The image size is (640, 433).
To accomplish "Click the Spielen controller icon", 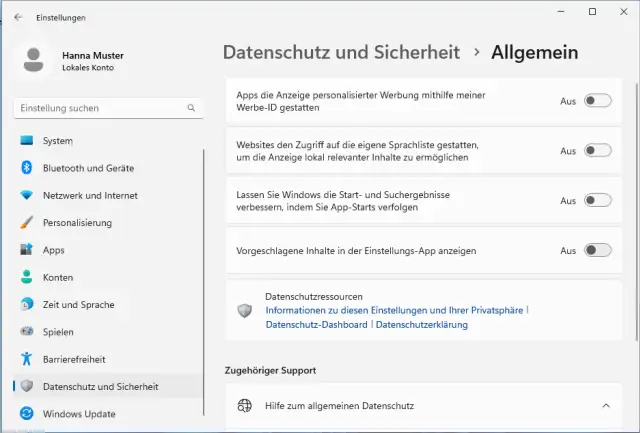I will 27,332.
